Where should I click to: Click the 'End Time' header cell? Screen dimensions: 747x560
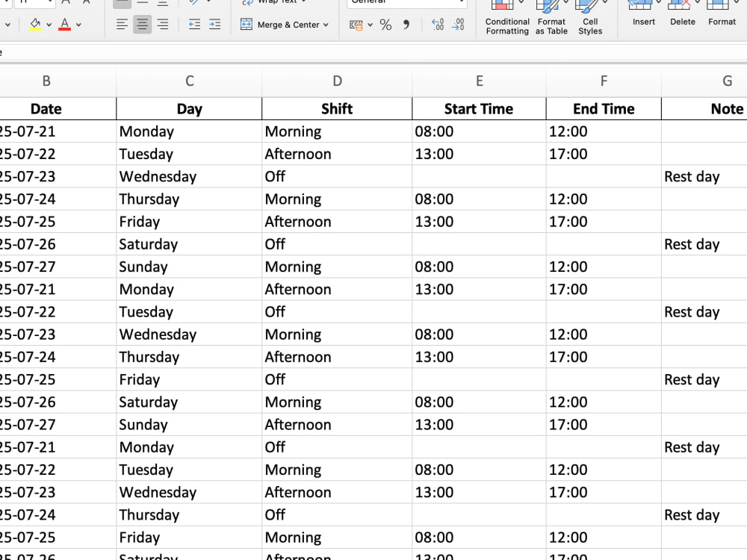[604, 109]
